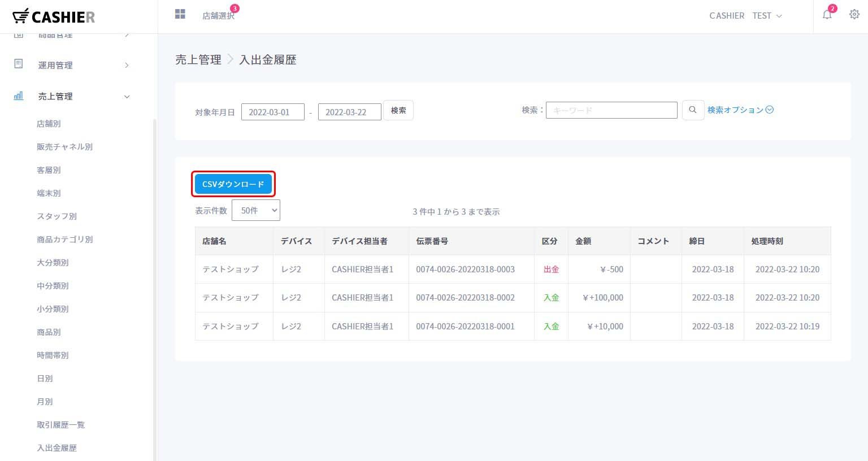Screen dimensions: 868x461
Task: Click the 売上管理 bar chart icon
Action: point(19,95)
